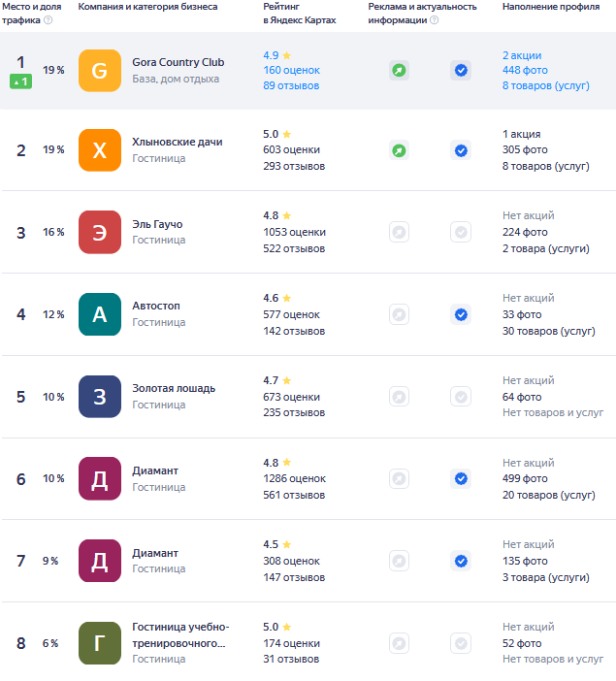Click grey verification checkmark for Гостиница учебно-тренировочного
Viewport: 616px width, 681px height.
[461, 643]
